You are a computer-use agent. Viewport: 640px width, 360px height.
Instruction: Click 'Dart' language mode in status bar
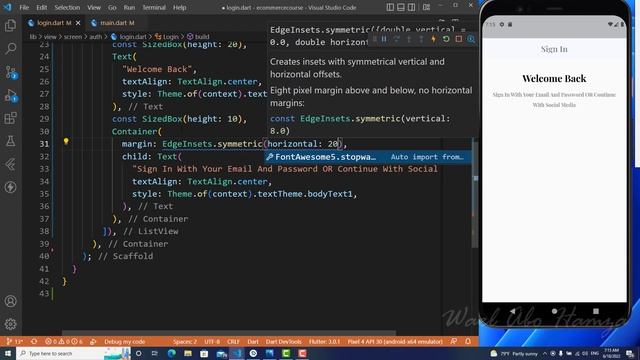[x=253, y=341]
